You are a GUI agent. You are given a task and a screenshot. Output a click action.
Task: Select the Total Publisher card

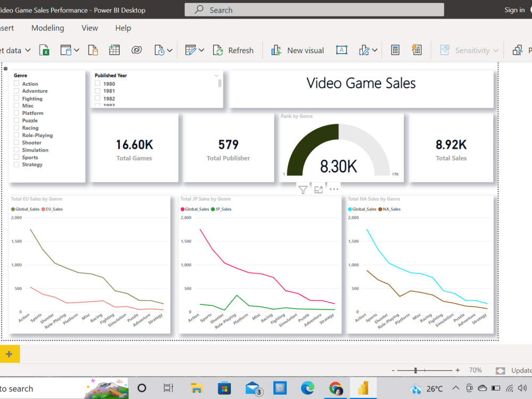point(228,148)
